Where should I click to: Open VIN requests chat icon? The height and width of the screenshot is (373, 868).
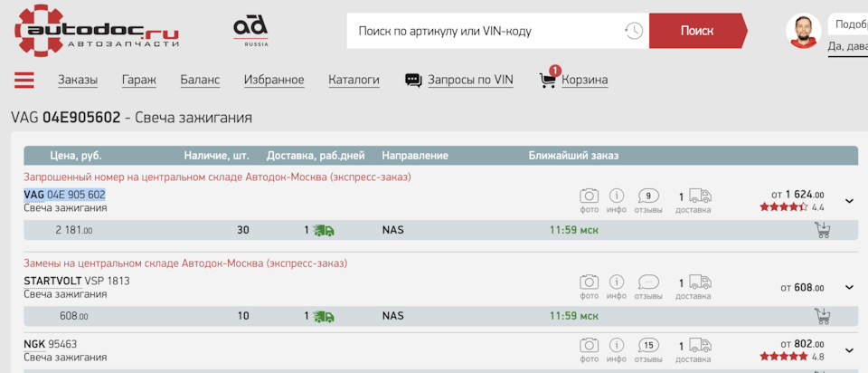click(x=413, y=81)
